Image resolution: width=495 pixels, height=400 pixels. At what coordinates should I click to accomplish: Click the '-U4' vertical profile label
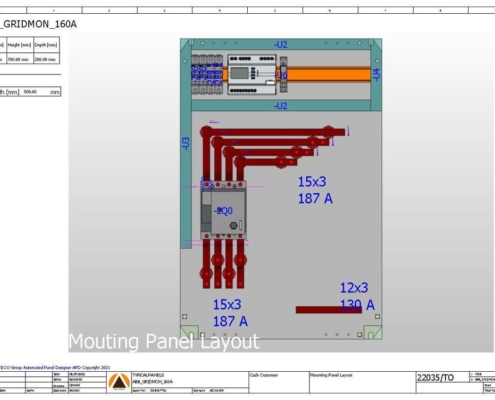pyautogui.click(x=376, y=74)
